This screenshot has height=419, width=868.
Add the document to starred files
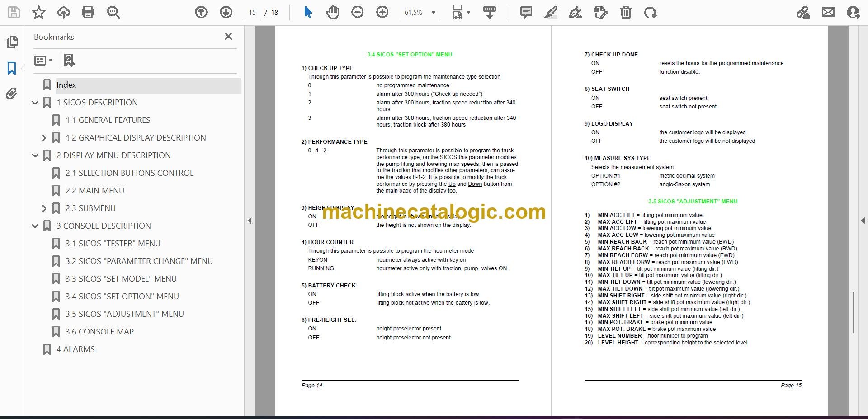coord(39,12)
